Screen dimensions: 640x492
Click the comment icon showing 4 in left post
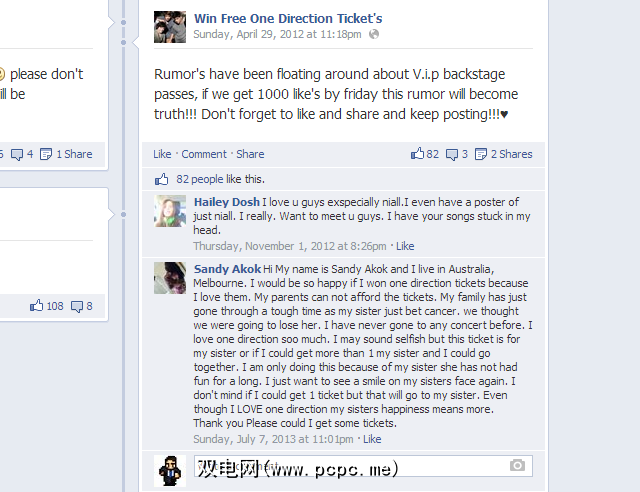tap(17, 154)
